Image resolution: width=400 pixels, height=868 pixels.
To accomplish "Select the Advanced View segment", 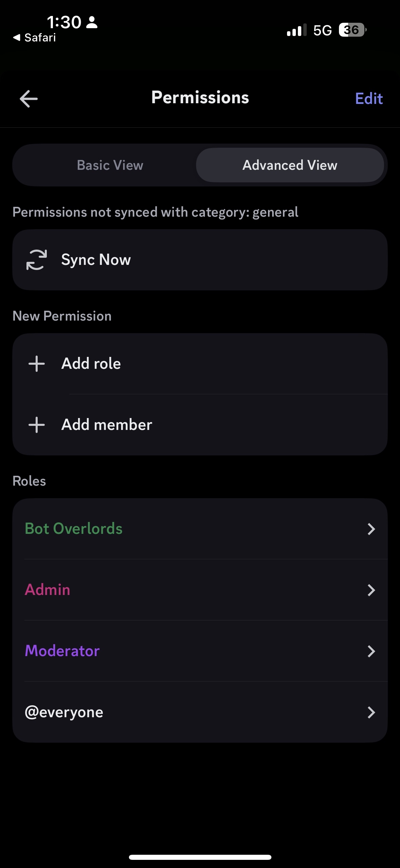I will pos(290,165).
